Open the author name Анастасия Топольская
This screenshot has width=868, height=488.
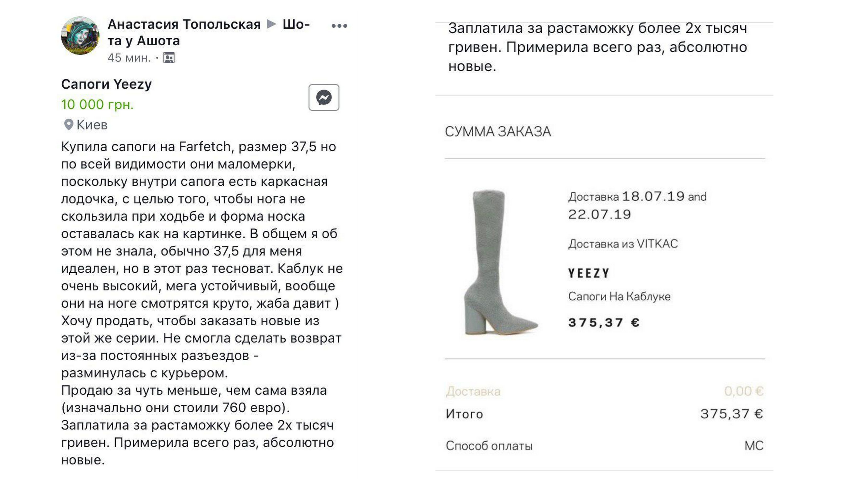pyautogui.click(x=184, y=24)
